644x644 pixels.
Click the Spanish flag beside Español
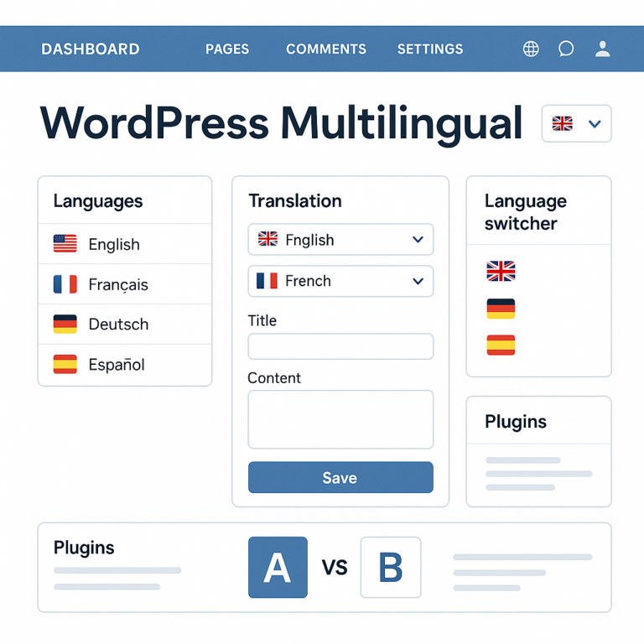point(65,364)
